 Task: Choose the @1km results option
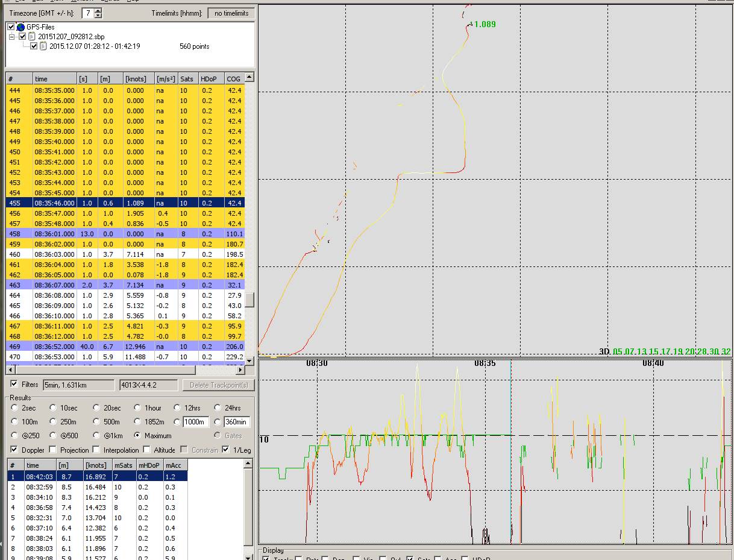coord(96,436)
